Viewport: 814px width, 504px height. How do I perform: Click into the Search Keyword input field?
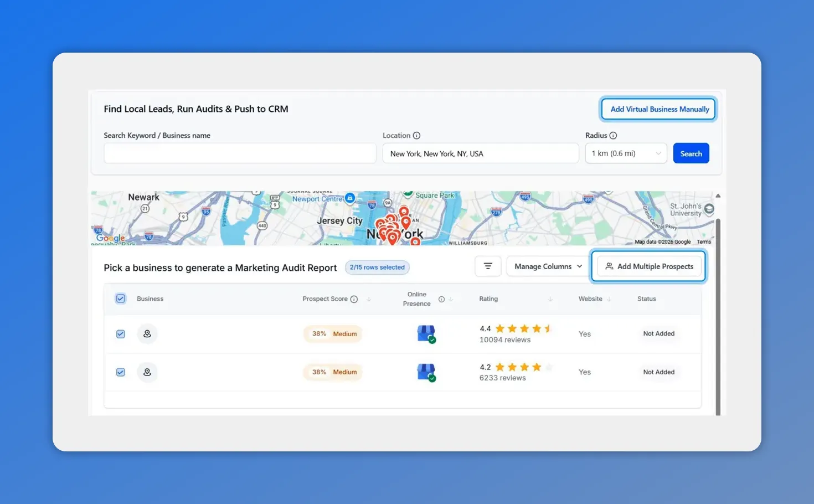(x=239, y=153)
